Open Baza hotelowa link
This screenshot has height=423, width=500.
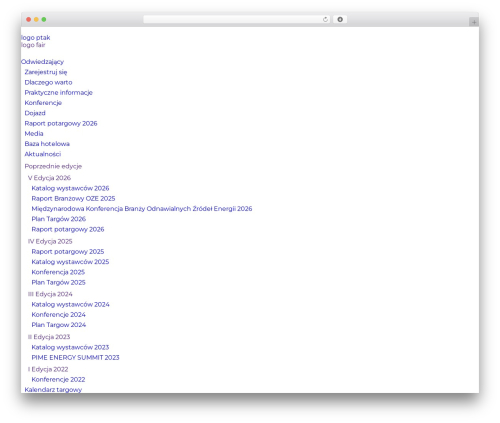(x=47, y=144)
